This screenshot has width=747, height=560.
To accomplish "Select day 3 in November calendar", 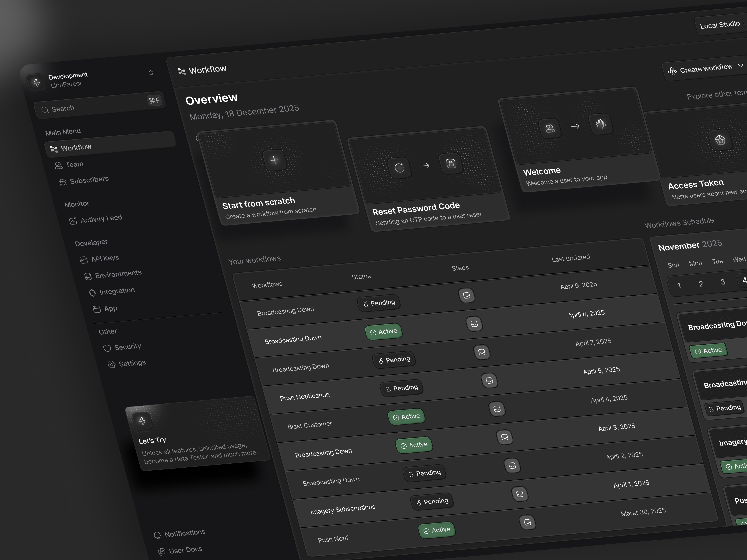I will pyautogui.click(x=723, y=282).
